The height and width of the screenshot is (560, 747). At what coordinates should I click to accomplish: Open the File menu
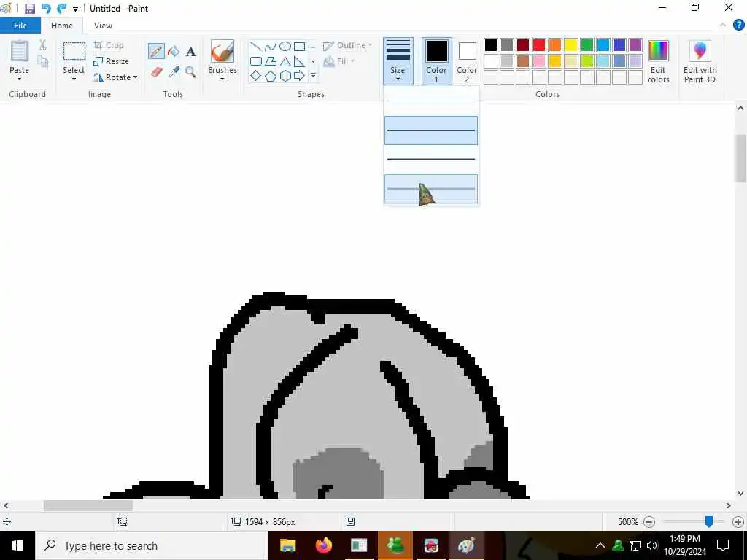pos(20,26)
